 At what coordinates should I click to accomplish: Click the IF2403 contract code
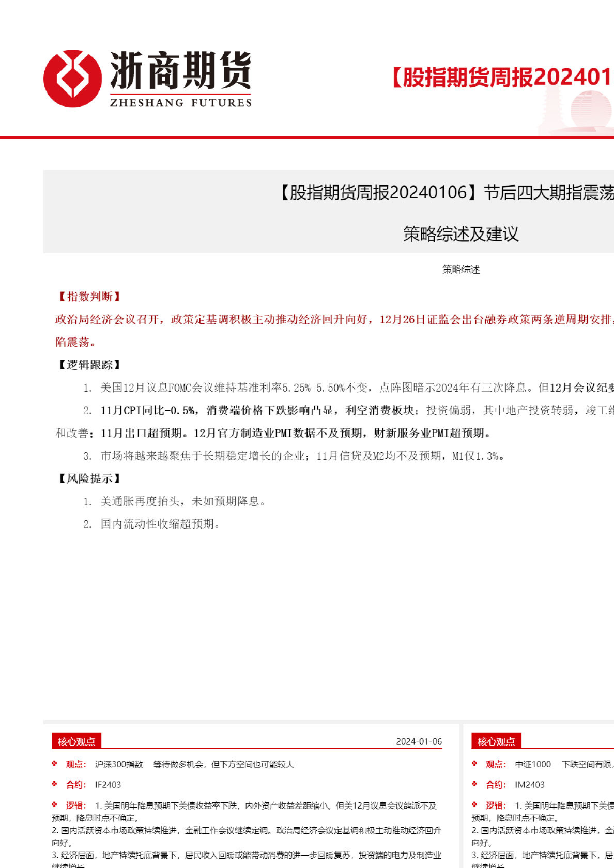click(x=108, y=785)
